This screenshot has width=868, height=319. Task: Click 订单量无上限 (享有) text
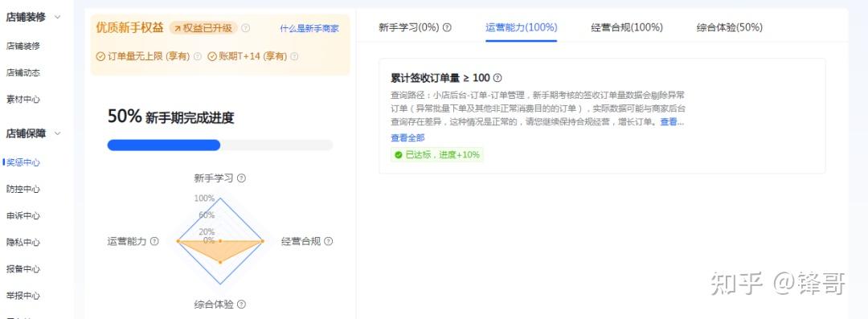[148, 56]
